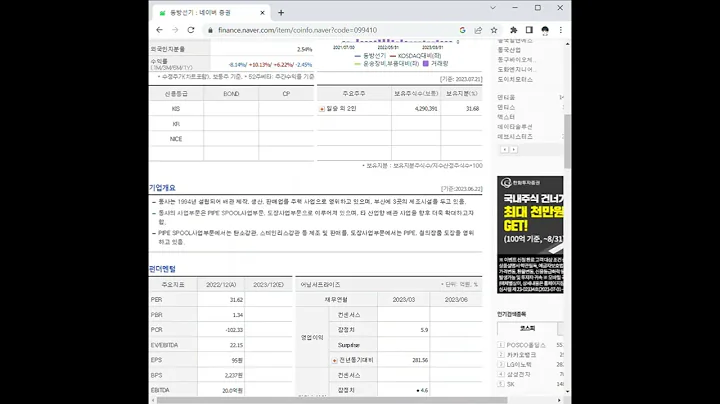
Task: Click the 기업개요 section heading
Action: pyautogui.click(x=162, y=188)
